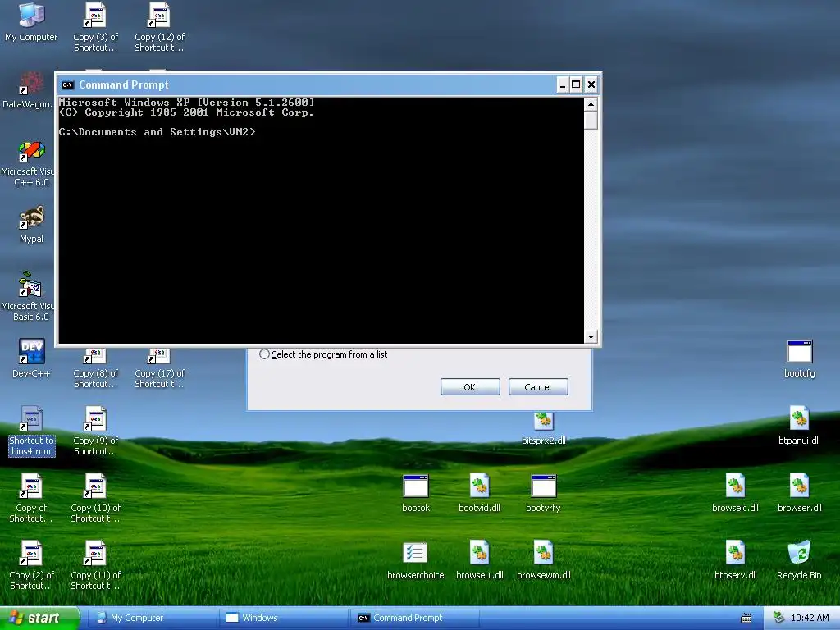This screenshot has height=630, width=840.
Task: Open the Start menu
Action: point(39,618)
